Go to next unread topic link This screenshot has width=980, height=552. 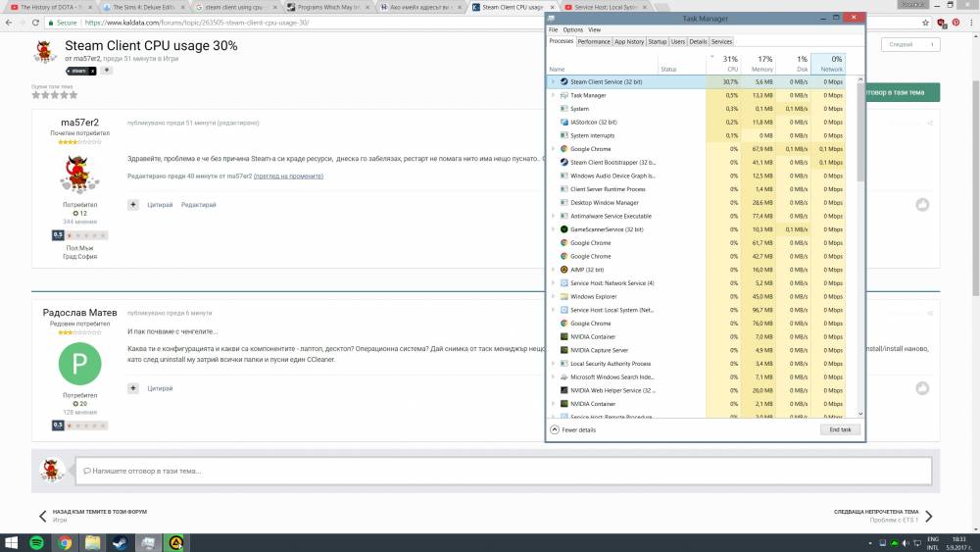coord(883,516)
